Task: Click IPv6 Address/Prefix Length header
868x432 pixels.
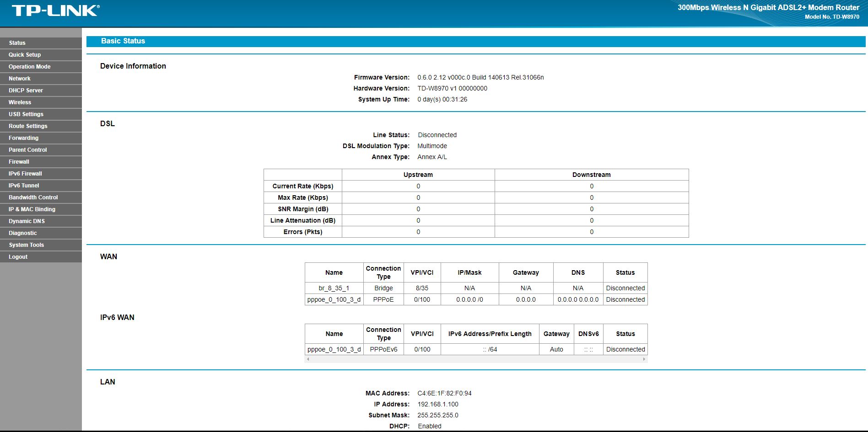Action: pyautogui.click(x=490, y=334)
